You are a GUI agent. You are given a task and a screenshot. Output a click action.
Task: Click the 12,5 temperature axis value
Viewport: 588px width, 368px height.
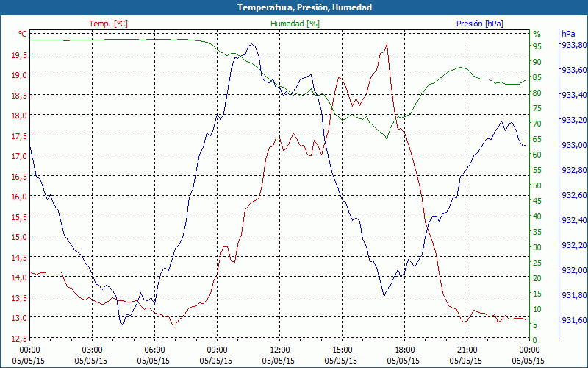[x=18, y=339]
